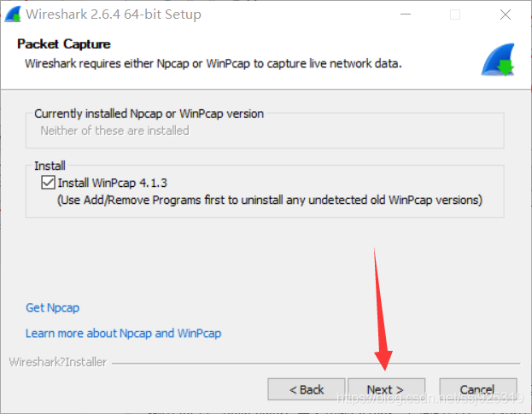Close the Wireshark Setup dialog
Viewport: 532px width, 414px height.
pos(506,15)
